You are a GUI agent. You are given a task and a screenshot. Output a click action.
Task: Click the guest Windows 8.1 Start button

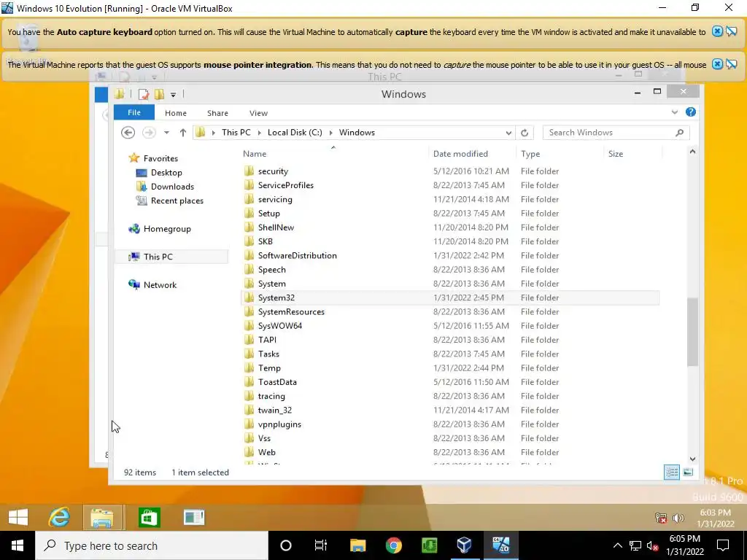tap(18, 517)
